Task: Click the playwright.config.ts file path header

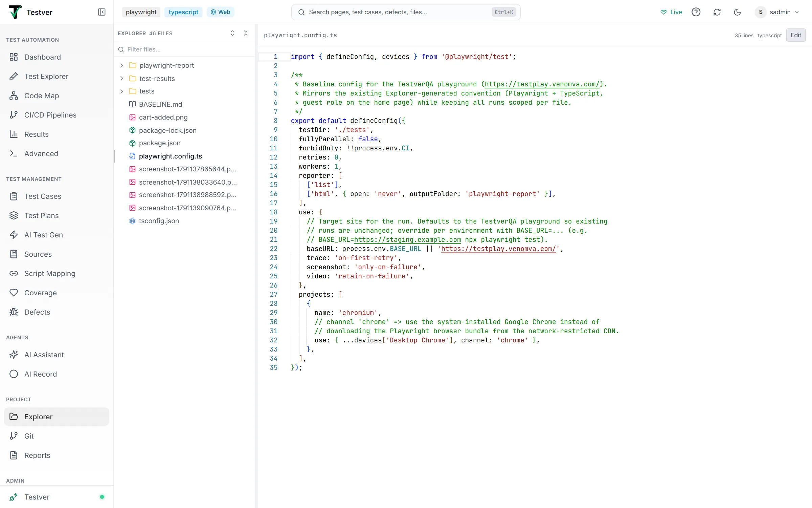Action: (x=300, y=35)
